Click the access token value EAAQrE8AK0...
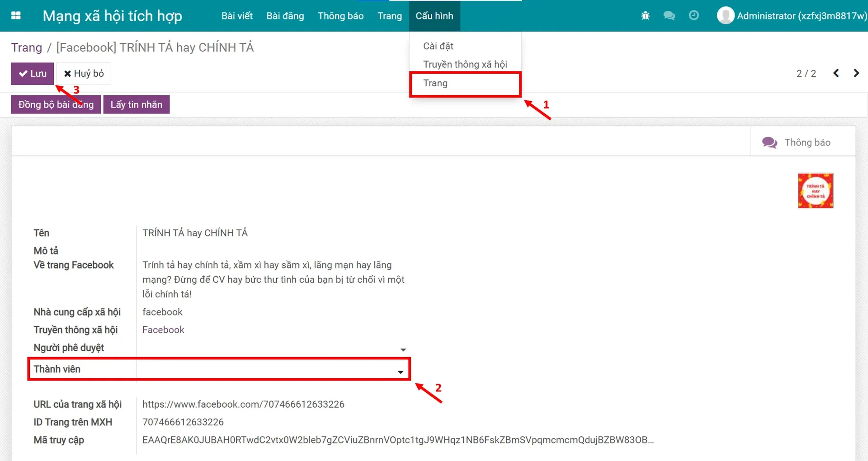868x461 pixels. click(398, 440)
